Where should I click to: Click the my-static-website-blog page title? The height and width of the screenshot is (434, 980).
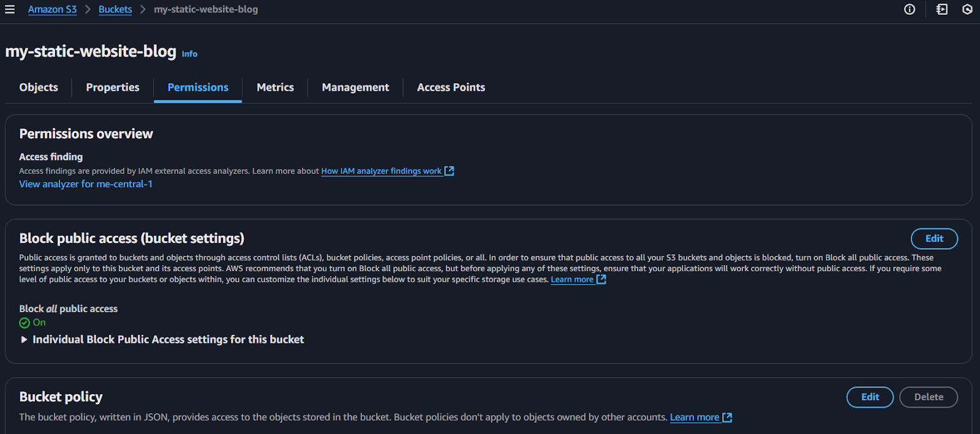pos(91,51)
